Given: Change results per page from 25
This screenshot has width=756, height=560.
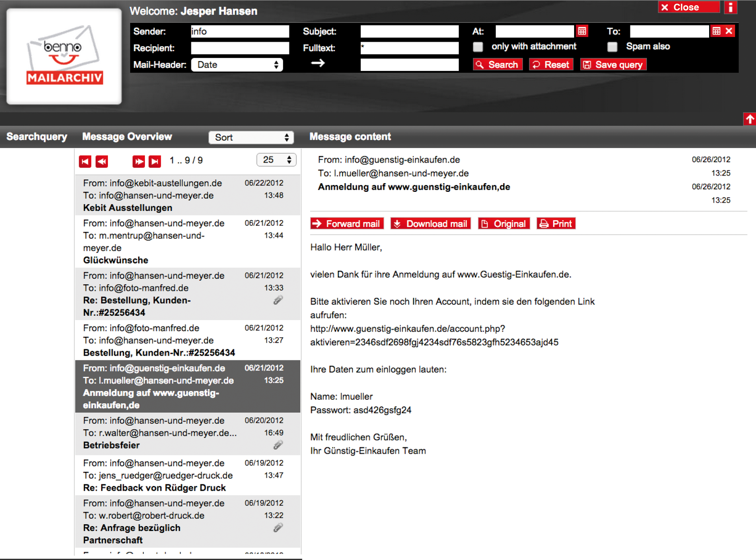Looking at the screenshot, I should pos(276,160).
